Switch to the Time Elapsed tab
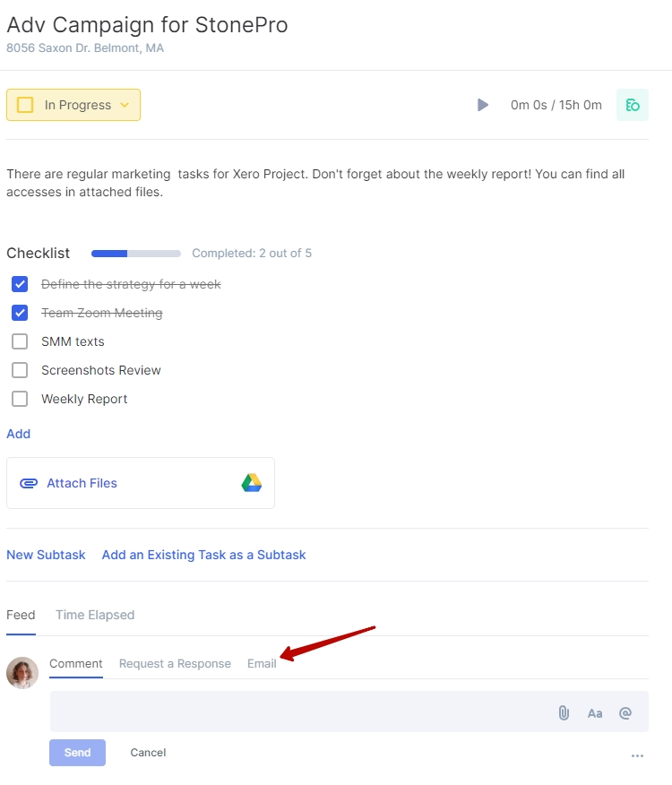 pyautogui.click(x=95, y=615)
